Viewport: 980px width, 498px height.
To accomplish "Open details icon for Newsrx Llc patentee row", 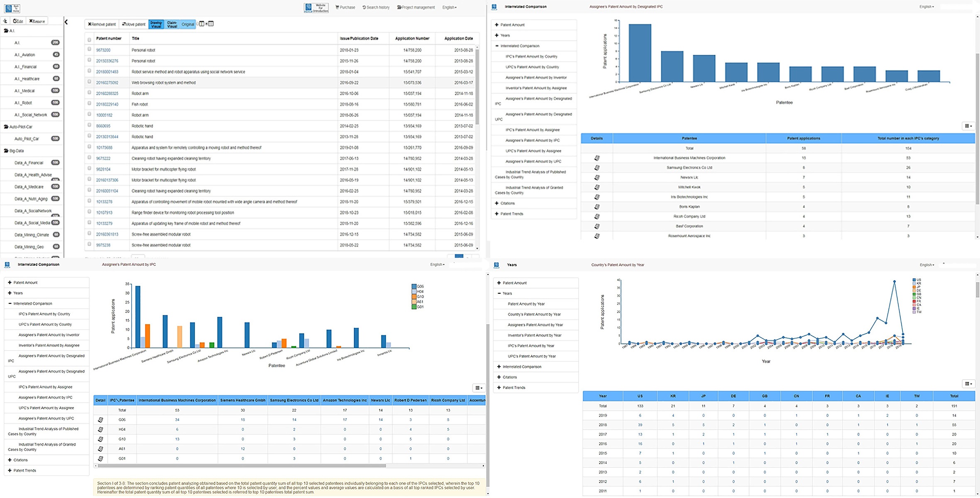I will [597, 178].
